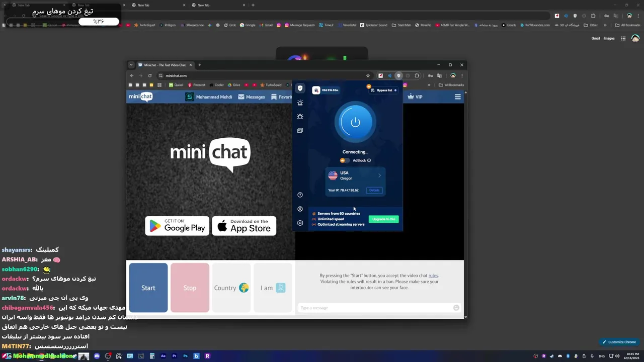Click the Start button in Minichat
644x362 pixels.
tap(148, 288)
